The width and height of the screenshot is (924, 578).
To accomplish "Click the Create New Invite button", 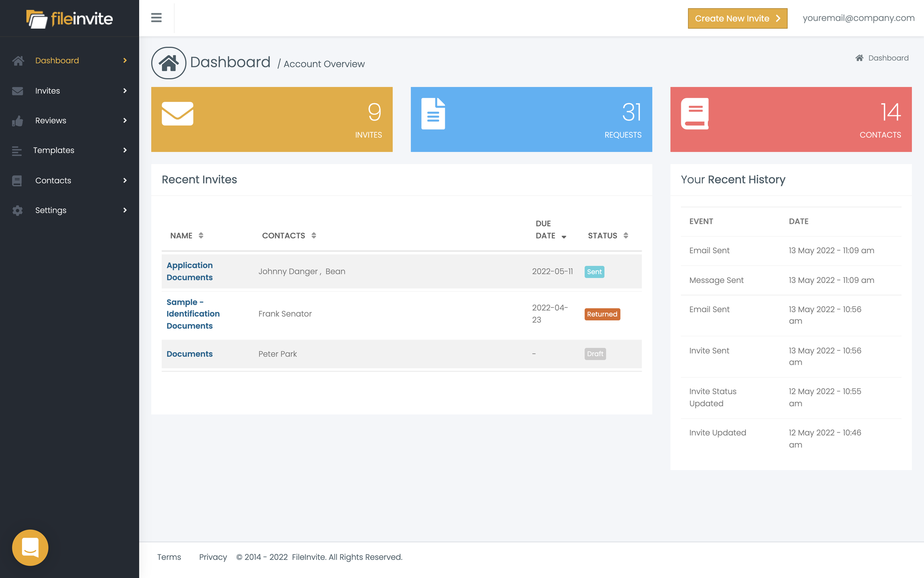I will tap(737, 18).
